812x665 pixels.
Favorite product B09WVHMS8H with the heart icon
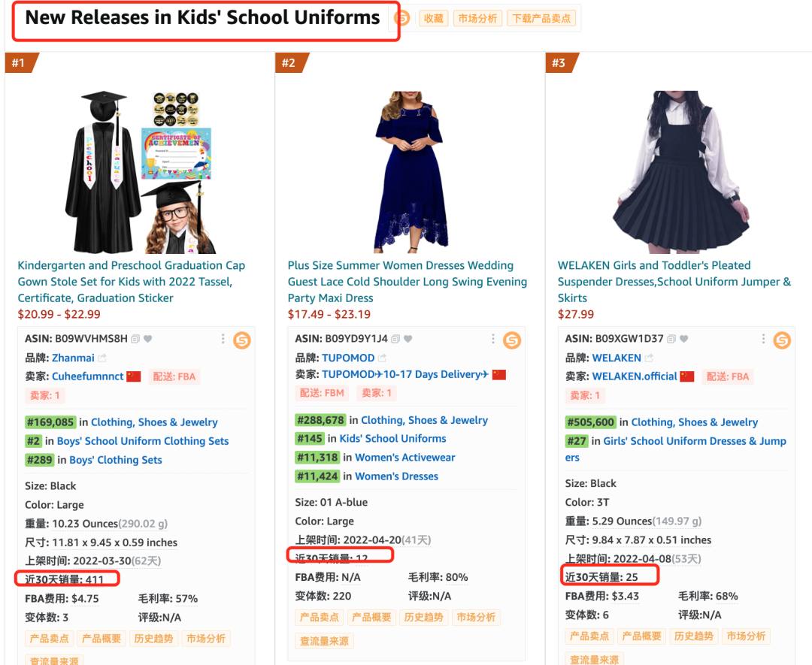point(148,339)
